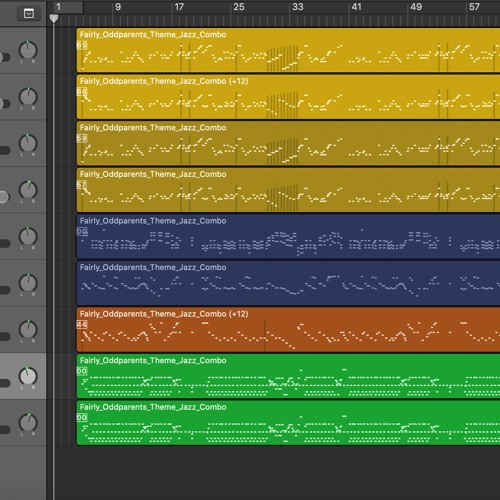Click the pan knob of the highlighted green track
This screenshot has width=500, height=500.
(x=28, y=376)
